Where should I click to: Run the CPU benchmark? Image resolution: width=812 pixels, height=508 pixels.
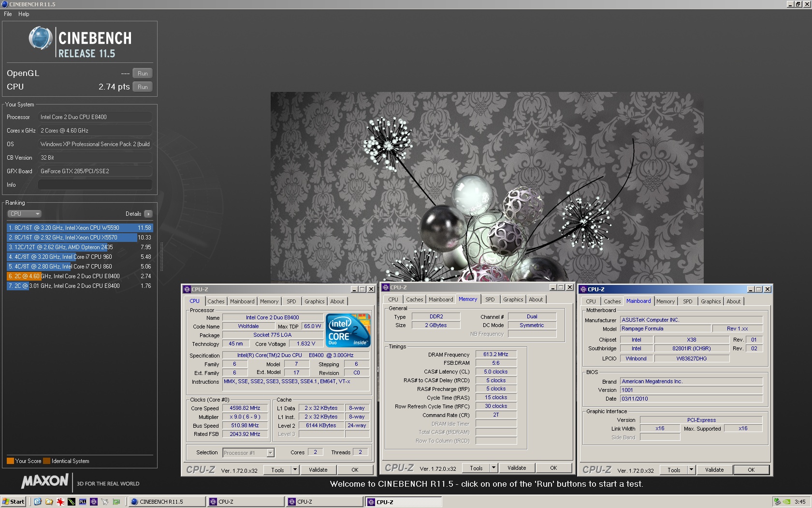click(143, 87)
